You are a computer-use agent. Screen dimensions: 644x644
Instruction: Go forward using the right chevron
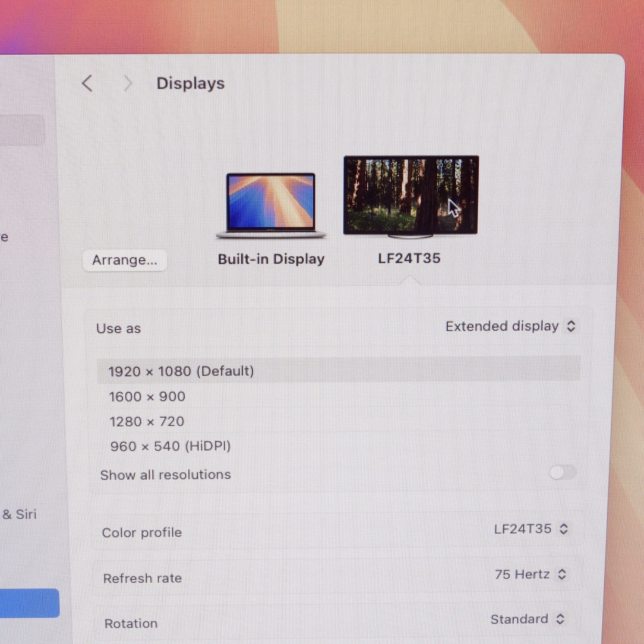click(x=128, y=83)
